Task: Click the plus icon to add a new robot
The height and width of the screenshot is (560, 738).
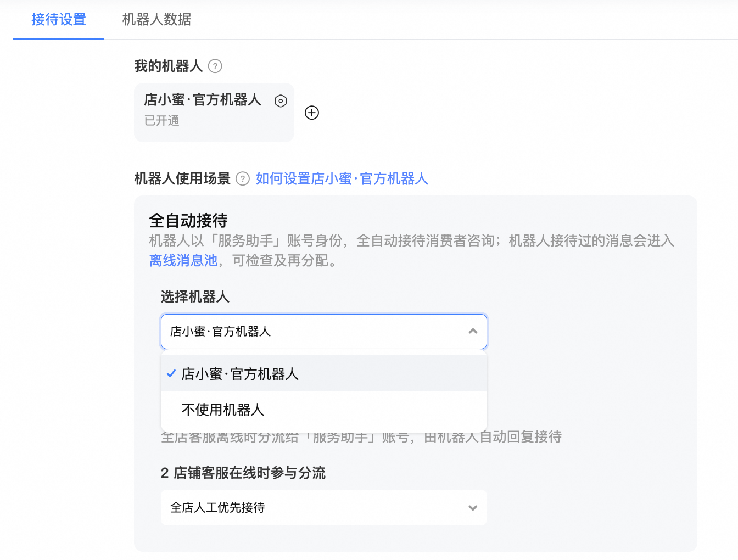Action: pos(312,113)
